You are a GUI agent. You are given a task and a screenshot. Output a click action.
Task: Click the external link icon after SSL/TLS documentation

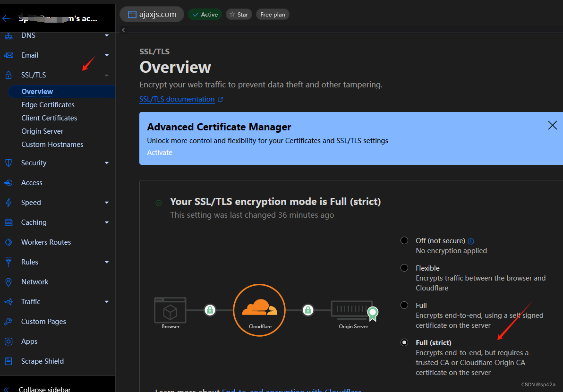point(221,100)
